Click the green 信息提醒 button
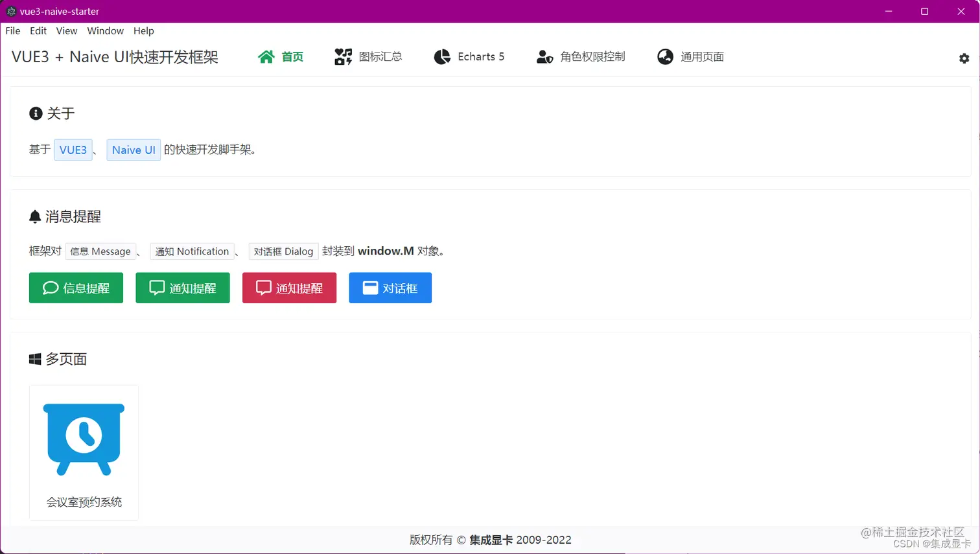This screenshot has width=980, height=554. click(76, 287)
